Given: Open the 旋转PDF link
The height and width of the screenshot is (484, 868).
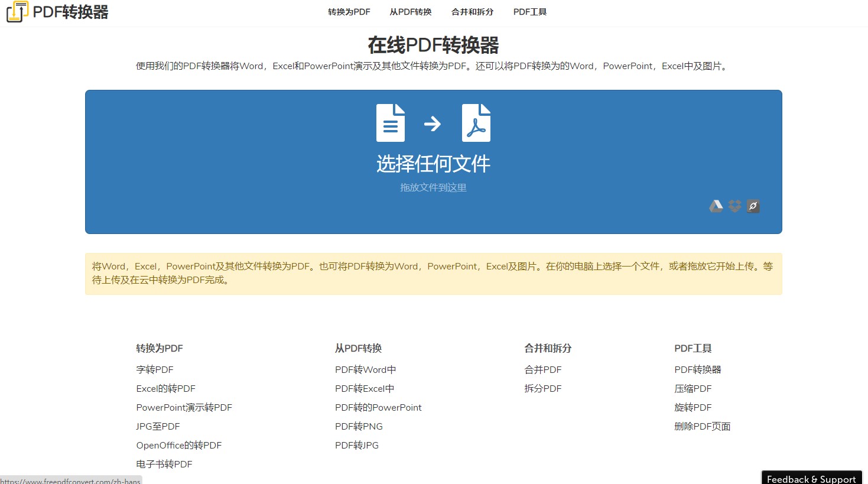Looking at the screenshot, I should click(693, 407).
